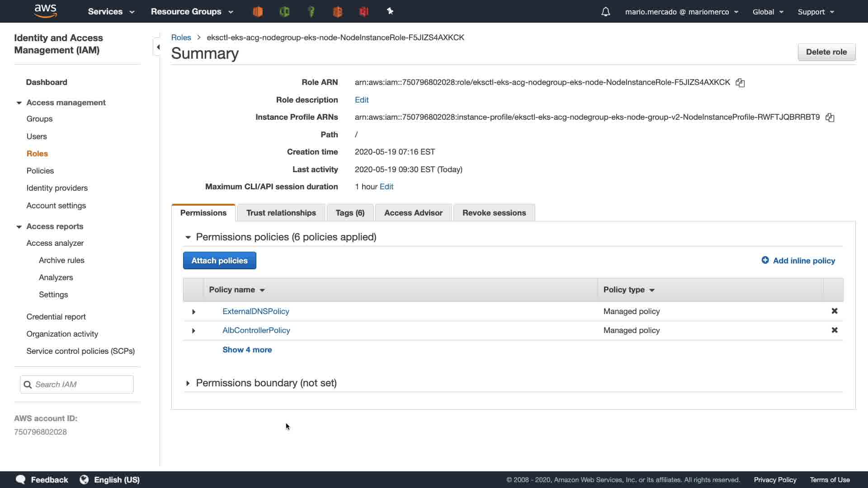Click the AWS logo home icon

coord(46,11)
